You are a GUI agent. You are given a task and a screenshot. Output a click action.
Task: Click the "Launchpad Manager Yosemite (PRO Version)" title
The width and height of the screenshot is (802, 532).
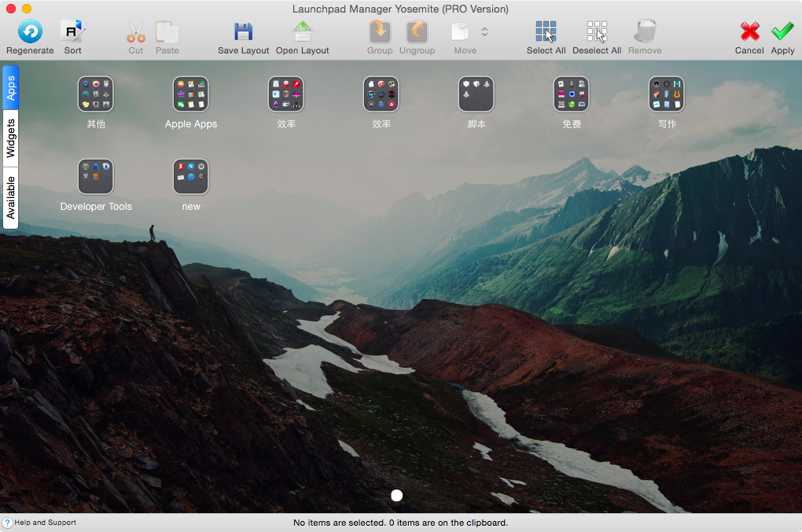pyautogui.click(x=400, y=9)
